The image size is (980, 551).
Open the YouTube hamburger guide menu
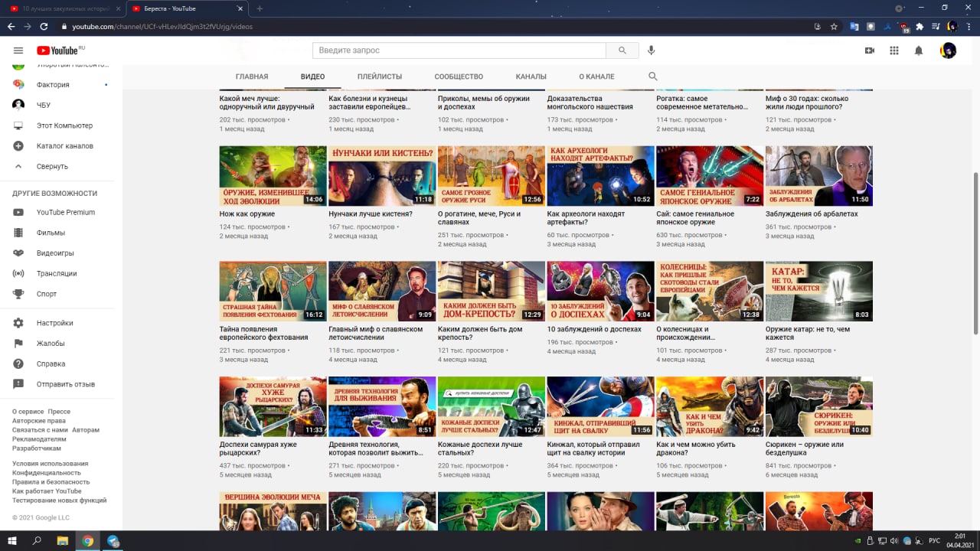click(18, 51)
